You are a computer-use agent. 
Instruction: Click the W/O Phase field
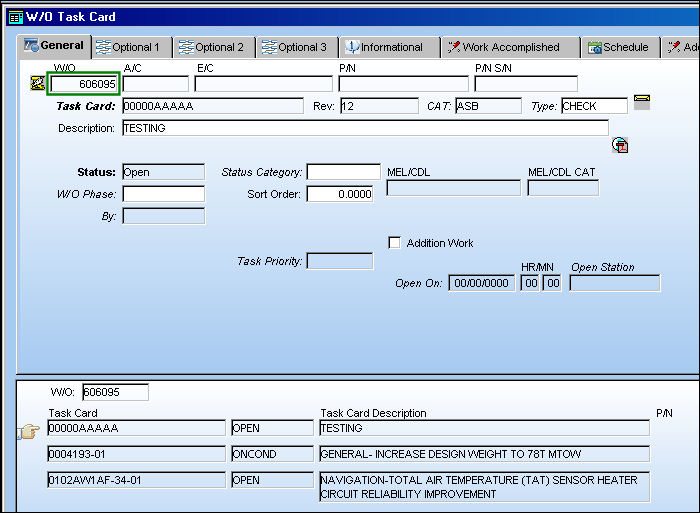point(164,194)
